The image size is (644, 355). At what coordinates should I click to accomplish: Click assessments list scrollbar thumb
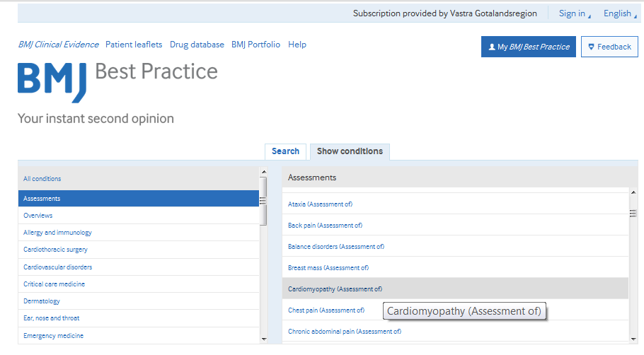(x=633, y=214)
